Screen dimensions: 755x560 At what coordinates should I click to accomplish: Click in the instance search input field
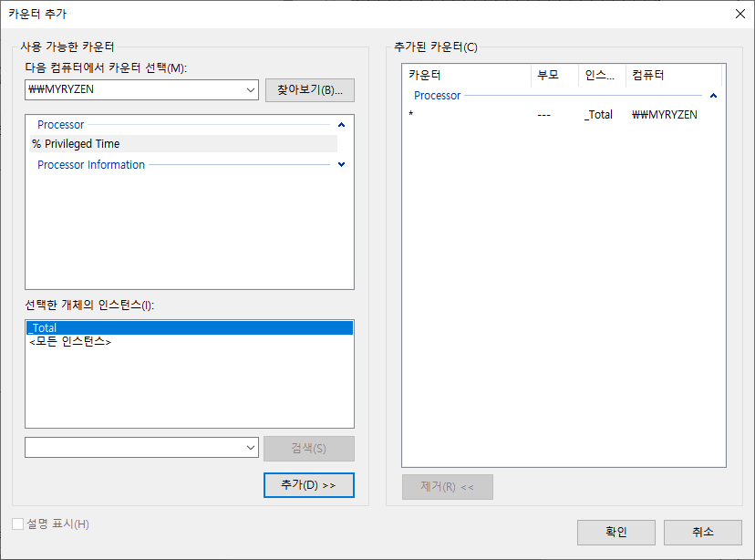[x=134, y=447]
